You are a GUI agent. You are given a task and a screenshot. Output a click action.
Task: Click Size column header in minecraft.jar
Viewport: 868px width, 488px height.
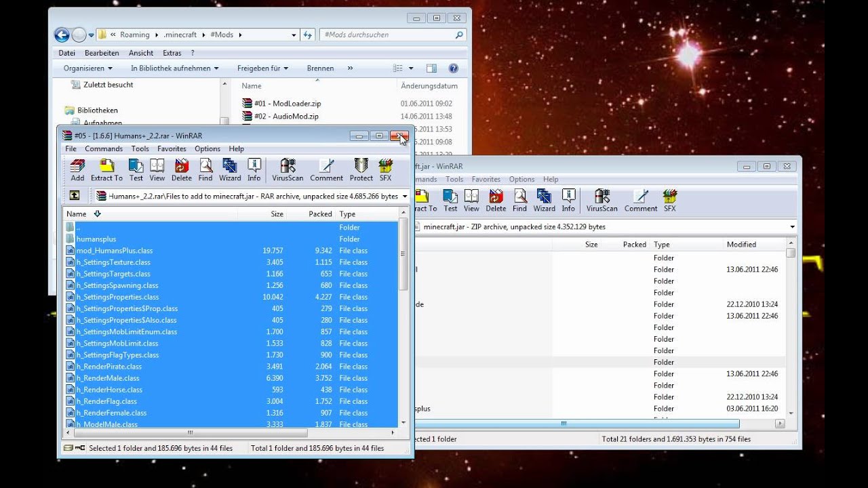[576, 244]
